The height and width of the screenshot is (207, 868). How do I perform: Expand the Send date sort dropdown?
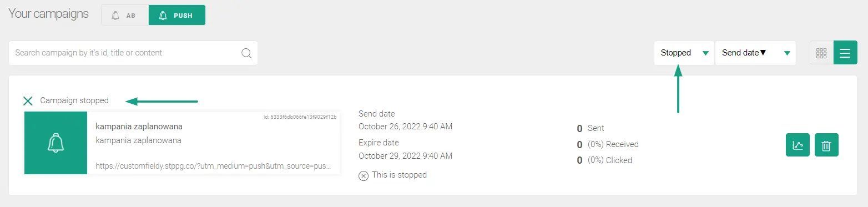[755, 53]
